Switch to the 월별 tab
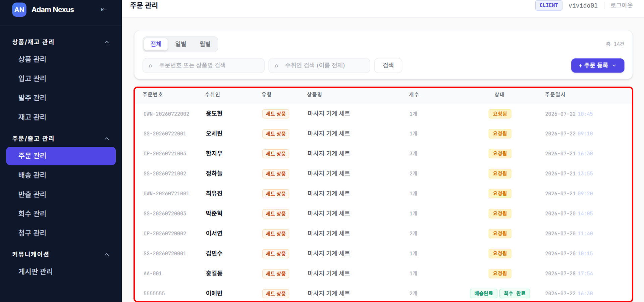The image size is (644, 302). (x=205, y=44)
